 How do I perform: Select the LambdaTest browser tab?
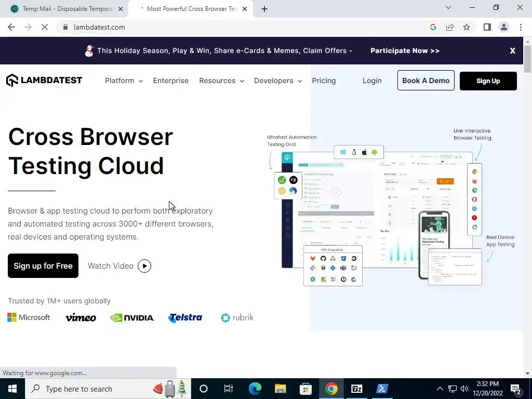click(x=192, y=9)
